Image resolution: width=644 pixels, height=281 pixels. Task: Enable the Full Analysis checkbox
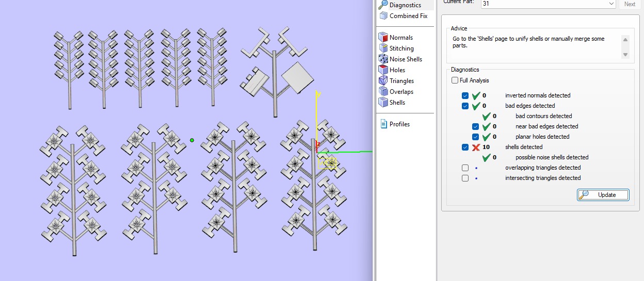point(455,80)
